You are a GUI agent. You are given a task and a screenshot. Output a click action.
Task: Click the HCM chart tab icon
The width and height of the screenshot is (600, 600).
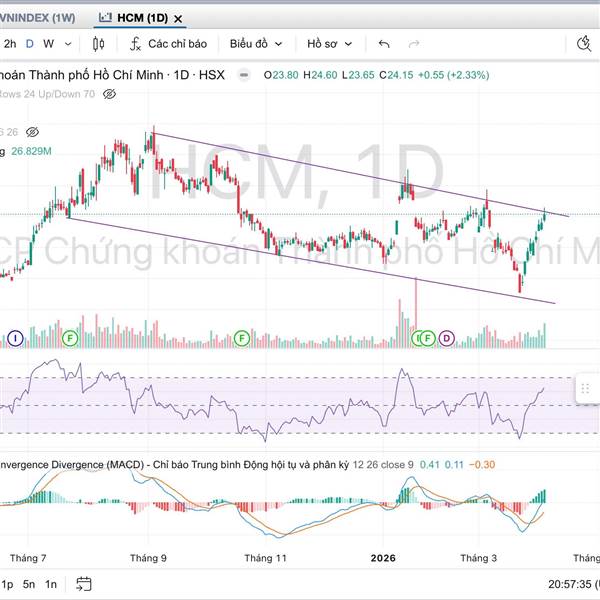pos(106,18)
